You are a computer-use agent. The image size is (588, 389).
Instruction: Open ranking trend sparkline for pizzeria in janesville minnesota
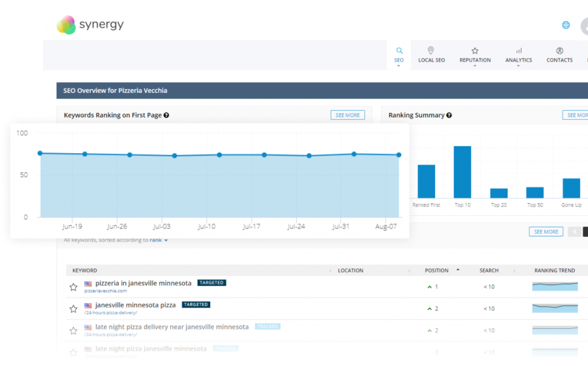click(x=555, y=287)
